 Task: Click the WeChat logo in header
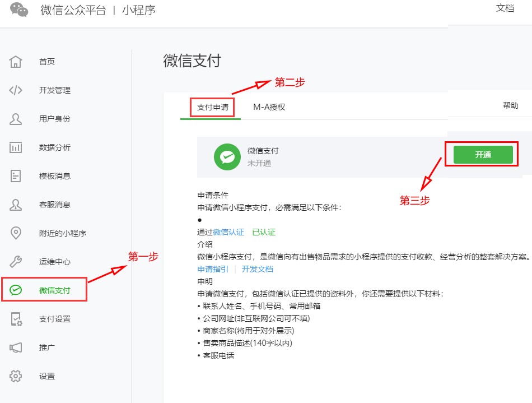(19, 10)
